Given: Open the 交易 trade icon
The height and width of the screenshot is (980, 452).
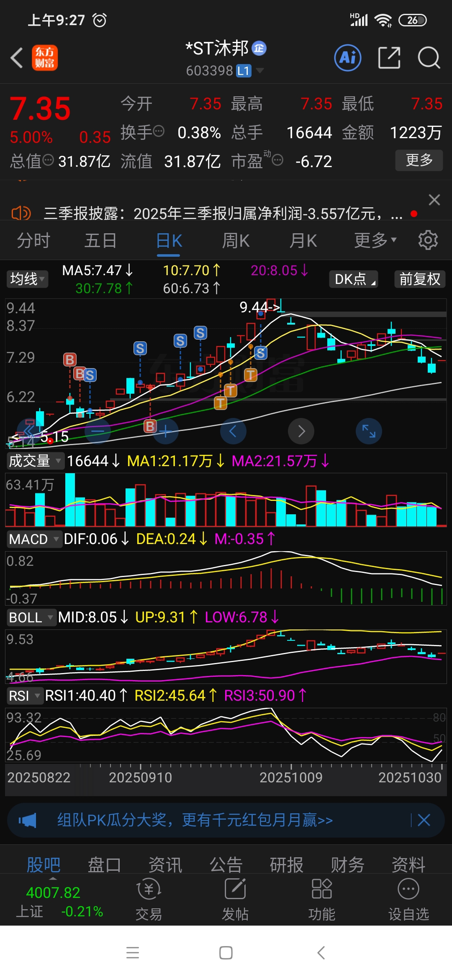Looking at the screenshot, I should 149,899.
